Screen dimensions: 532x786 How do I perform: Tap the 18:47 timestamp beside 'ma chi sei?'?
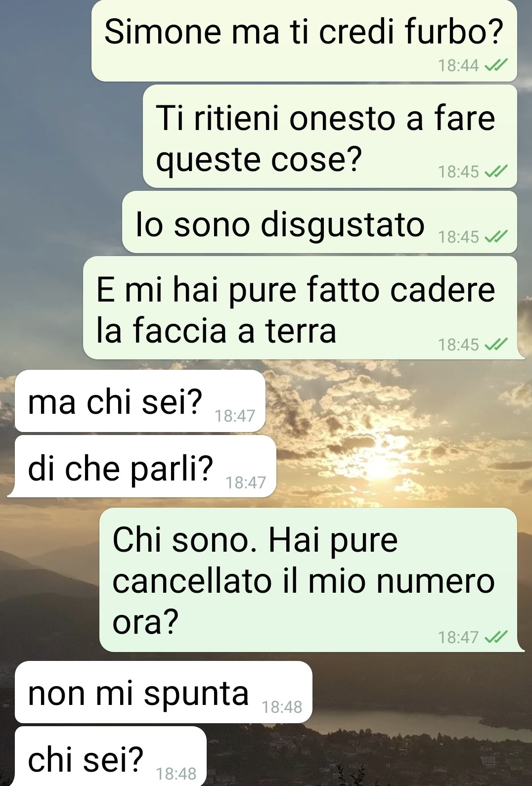(235, 416)
